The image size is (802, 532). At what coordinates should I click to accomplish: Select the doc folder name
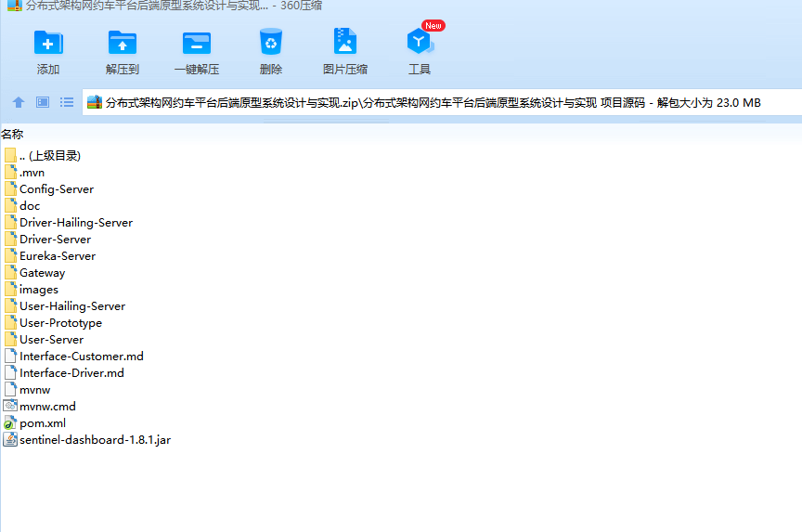click(30, 205)
